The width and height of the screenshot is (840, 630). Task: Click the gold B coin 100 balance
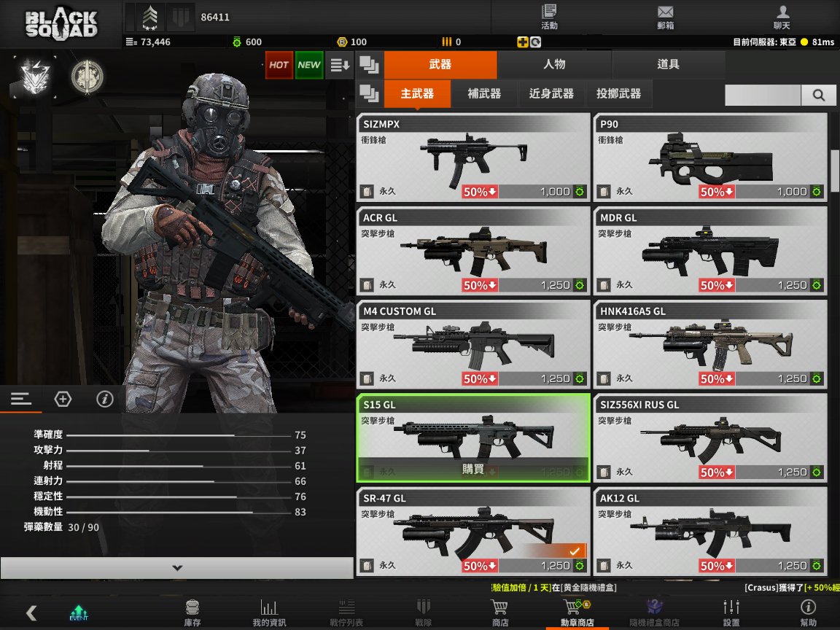[x=352, y=42]
